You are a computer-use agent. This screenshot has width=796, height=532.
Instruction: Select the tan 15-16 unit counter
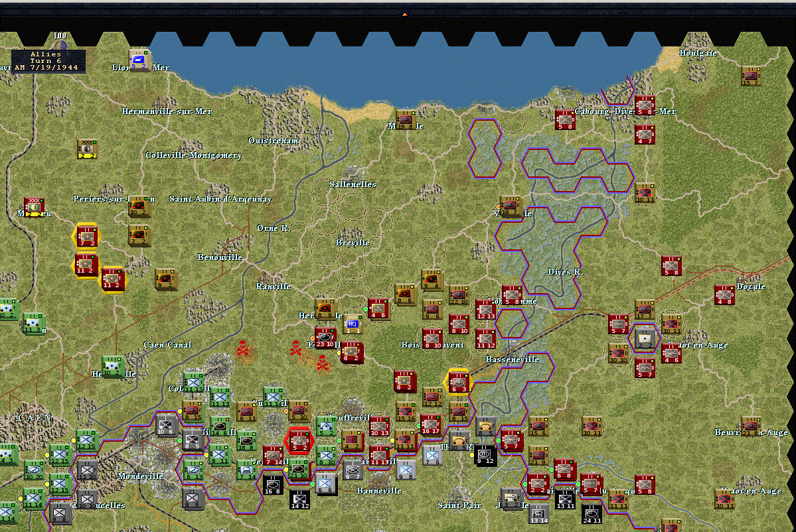click(x=406, y=412)
